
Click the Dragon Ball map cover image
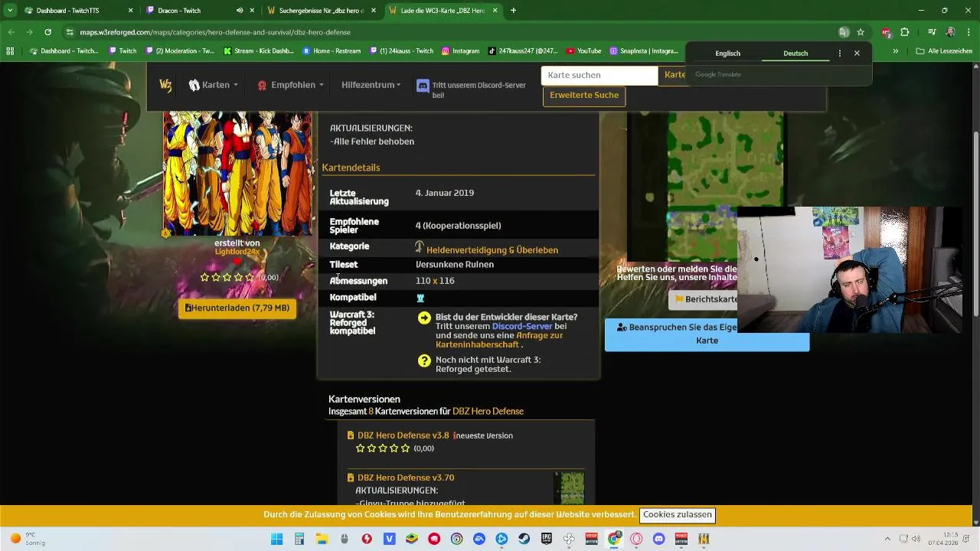click(x=237, y=174)
